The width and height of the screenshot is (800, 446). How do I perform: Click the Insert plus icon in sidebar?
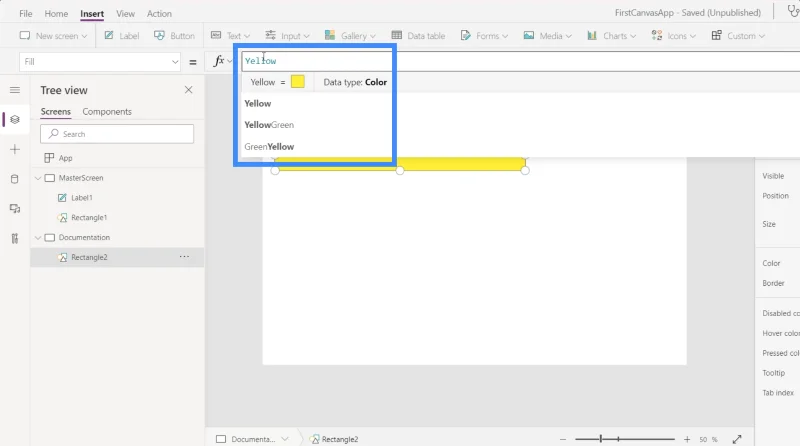click(x=15, y=149)
